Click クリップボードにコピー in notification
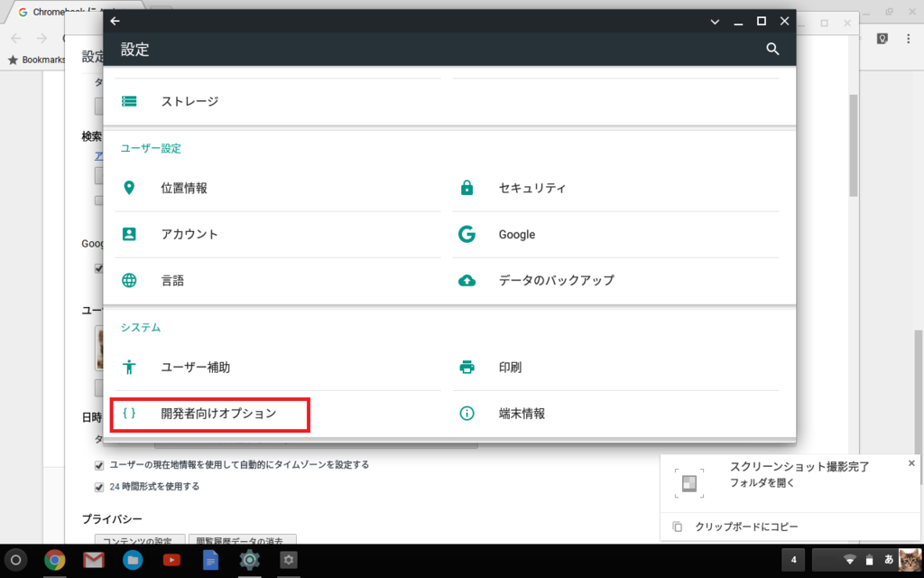 (x=746, y=527)
